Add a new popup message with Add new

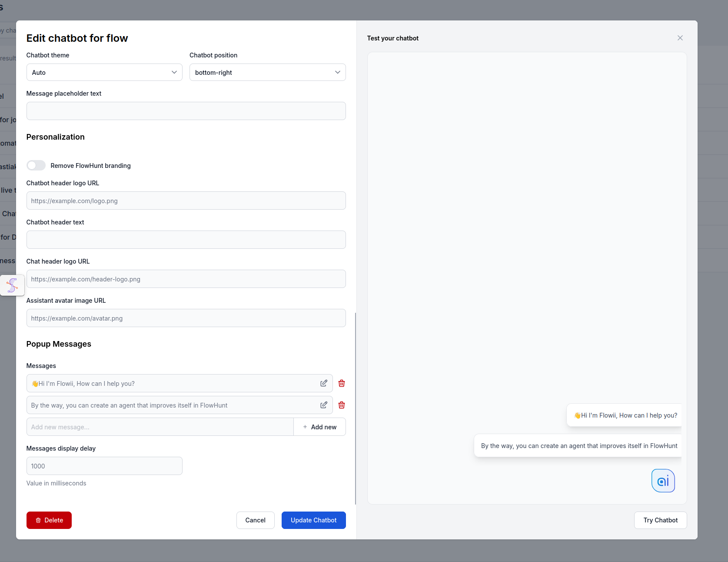pos(320,427)
